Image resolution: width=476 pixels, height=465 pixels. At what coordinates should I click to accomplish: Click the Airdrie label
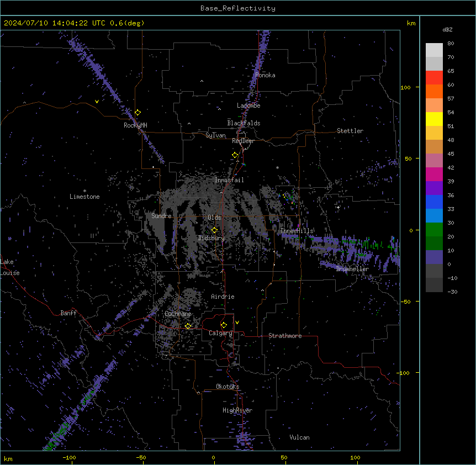coord(223,297)
